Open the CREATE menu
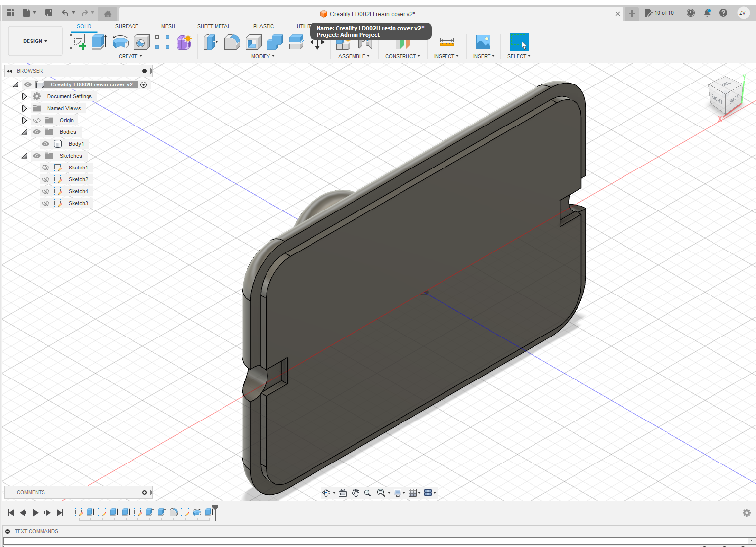Viewport: 756px width, 547px height. [131, 56]
